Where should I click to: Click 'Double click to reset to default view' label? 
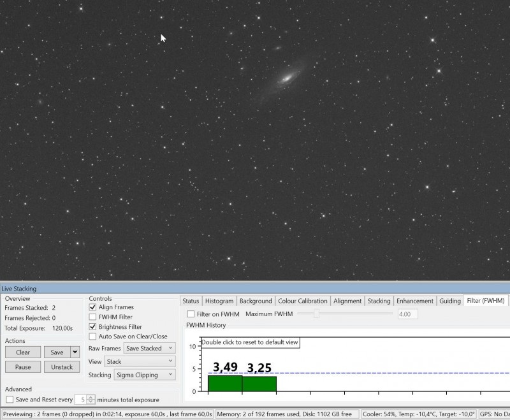click(x=250, y=342)
